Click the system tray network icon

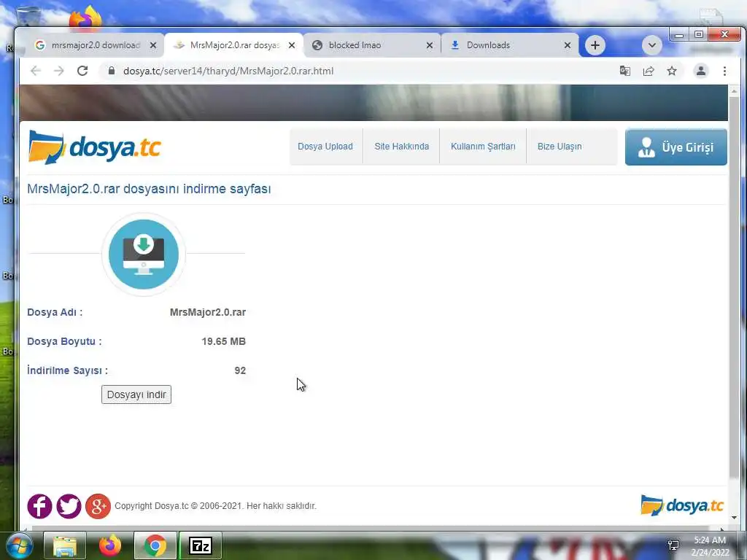[673, 545]
